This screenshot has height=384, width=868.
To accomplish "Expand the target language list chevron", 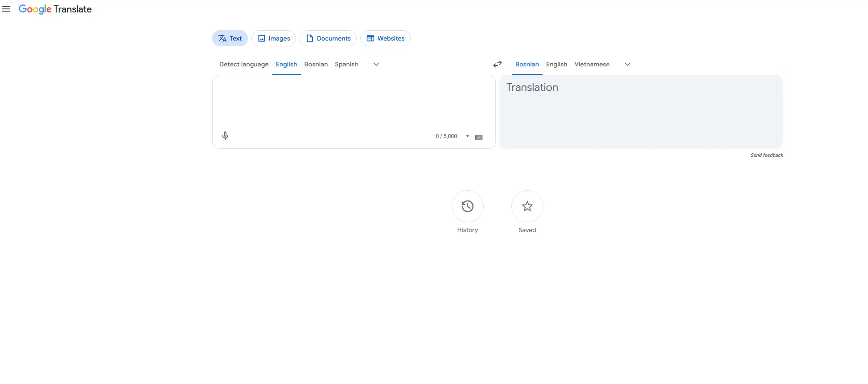I will pos(628,64).
